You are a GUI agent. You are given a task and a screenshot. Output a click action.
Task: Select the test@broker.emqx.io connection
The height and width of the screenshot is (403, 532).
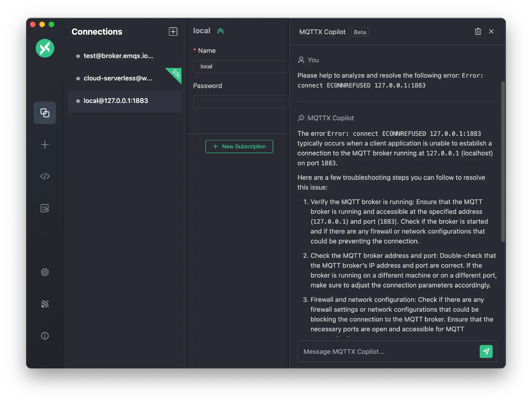[118, 56]
